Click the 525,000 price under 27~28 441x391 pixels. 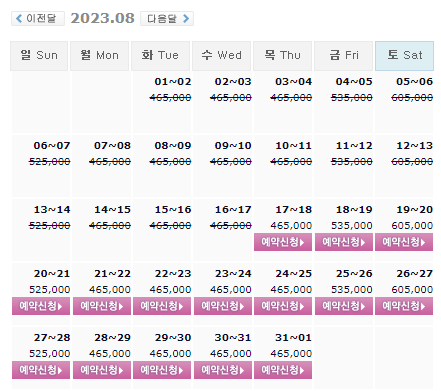[x=50, y=354]
